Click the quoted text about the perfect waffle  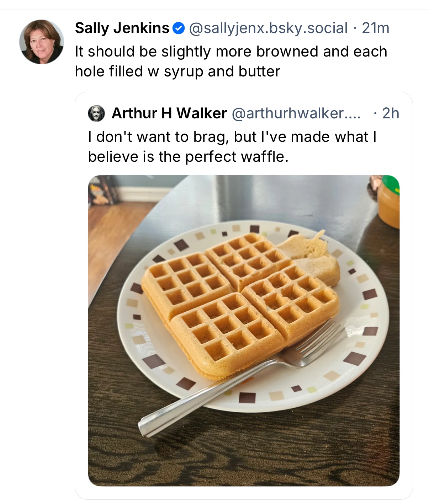pos(232,146)
